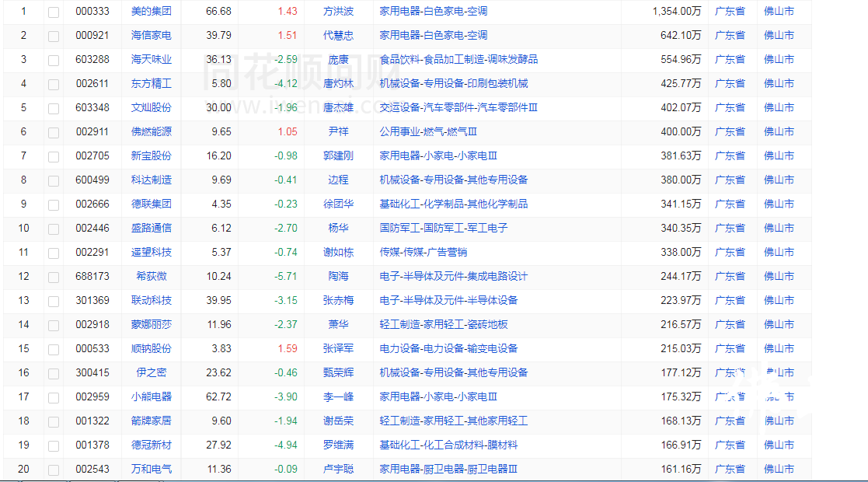Image resolution: width=868 pixels, height=482 pixels.
Task: Open the 东方精工 stock link
Action: 151,84
